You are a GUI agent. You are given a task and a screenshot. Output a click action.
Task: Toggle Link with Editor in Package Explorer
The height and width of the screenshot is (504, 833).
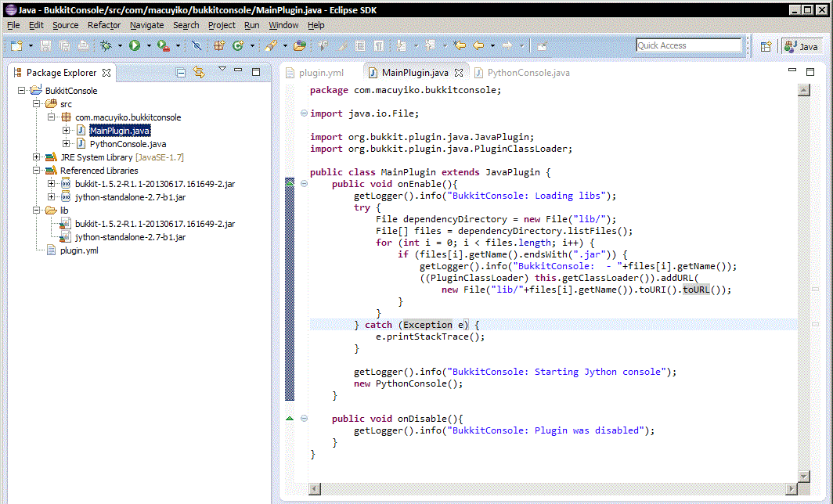click(x=199, y=72)
